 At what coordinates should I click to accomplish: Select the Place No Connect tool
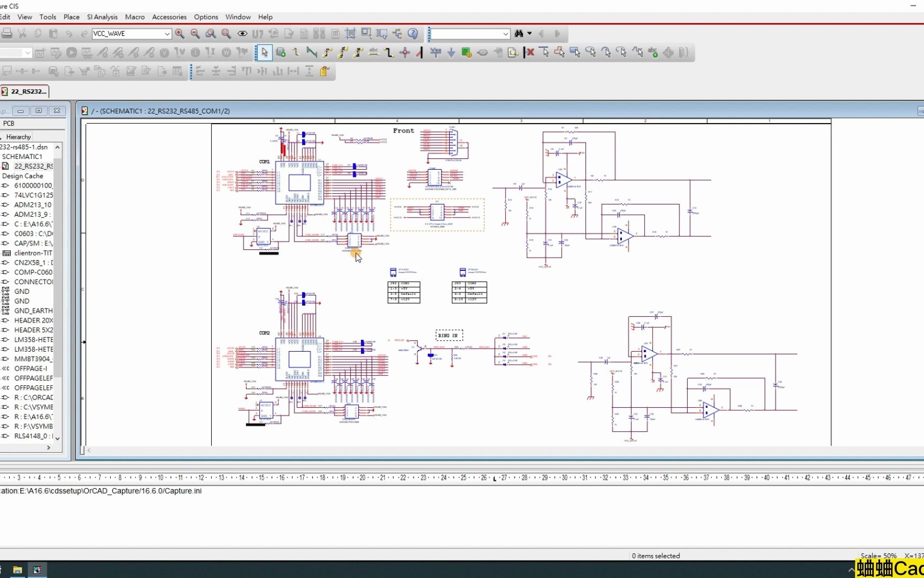point(530,52)
